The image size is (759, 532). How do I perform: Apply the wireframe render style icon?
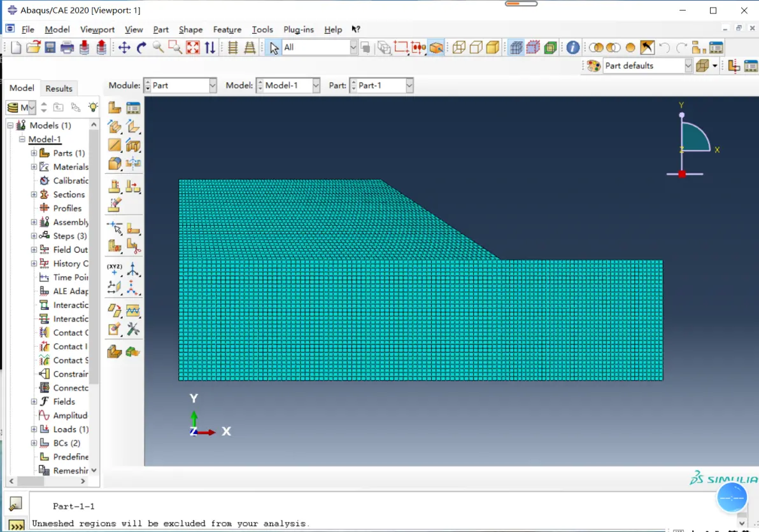point(459,47)
